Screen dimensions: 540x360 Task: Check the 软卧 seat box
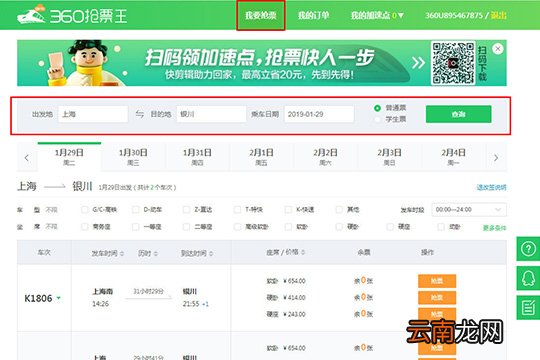[x=288, y=227]
